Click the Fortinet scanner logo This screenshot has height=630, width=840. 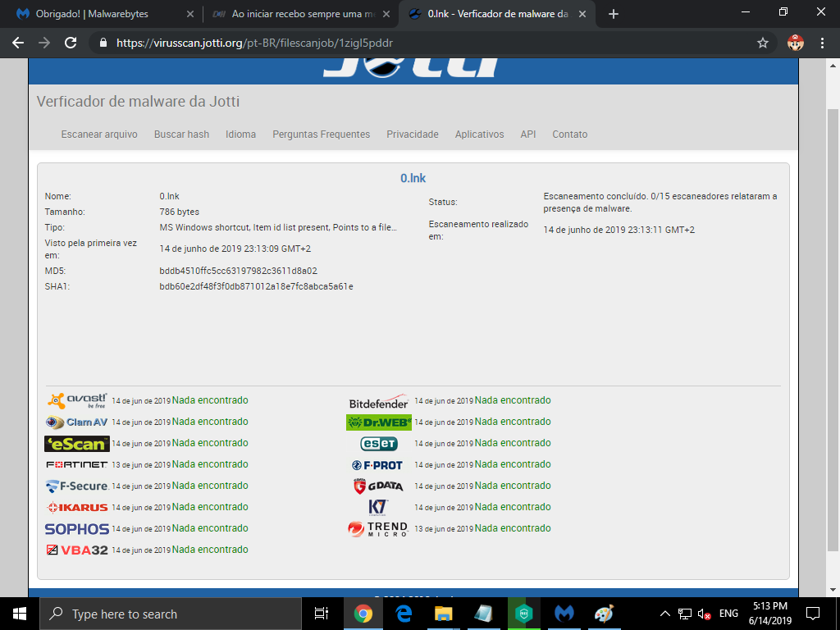tap(76, 464)
